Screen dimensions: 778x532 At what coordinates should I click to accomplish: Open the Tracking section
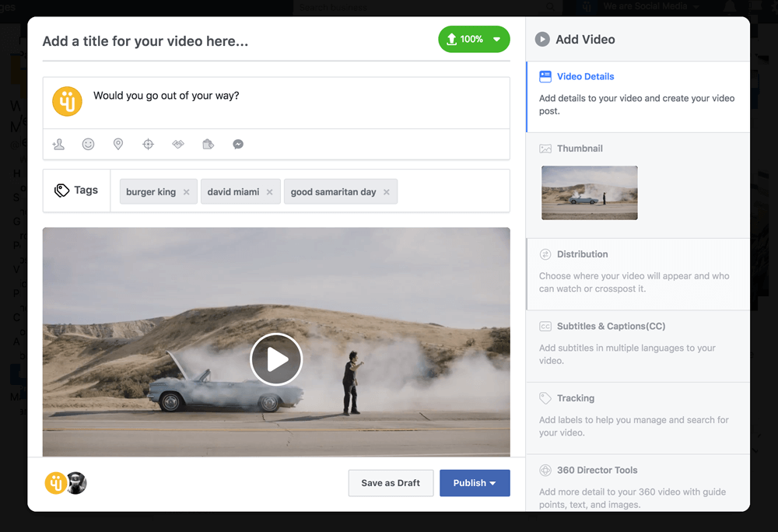[575, 398]
